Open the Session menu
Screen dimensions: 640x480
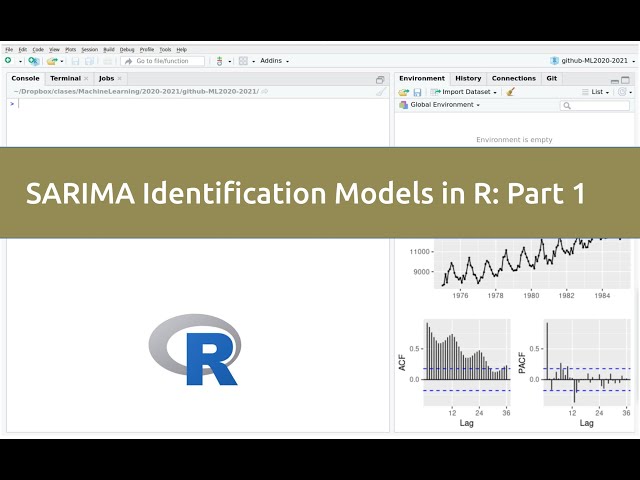point(89,50)
